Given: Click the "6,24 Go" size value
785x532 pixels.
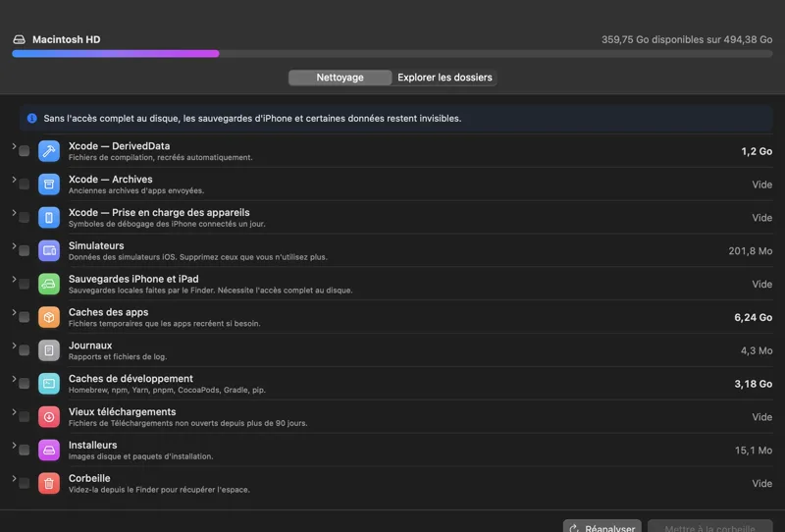Looking at the screenshot, I should 753,318.
